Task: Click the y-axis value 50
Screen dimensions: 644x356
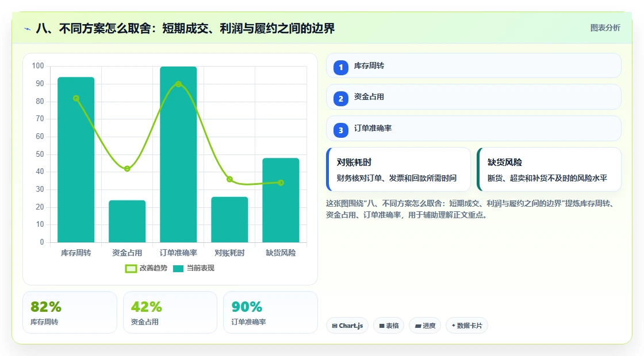Action: [40, 154]
